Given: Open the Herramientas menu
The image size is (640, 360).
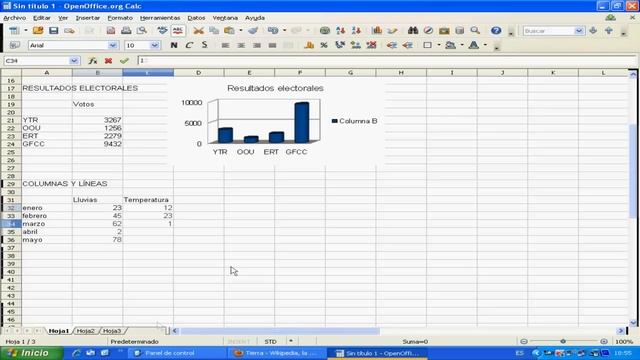Looking at the screenshot, I should point(160,18).
